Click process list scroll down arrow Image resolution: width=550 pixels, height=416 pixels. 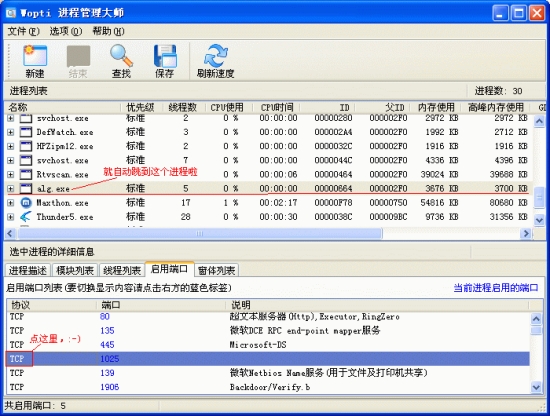click(539, 220)
